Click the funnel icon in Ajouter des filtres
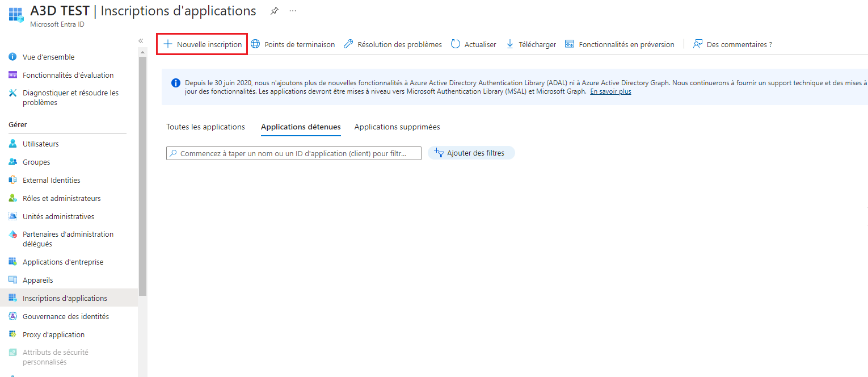Image resolution: width=868 pixels, height=377 pixels. point(439,153)
